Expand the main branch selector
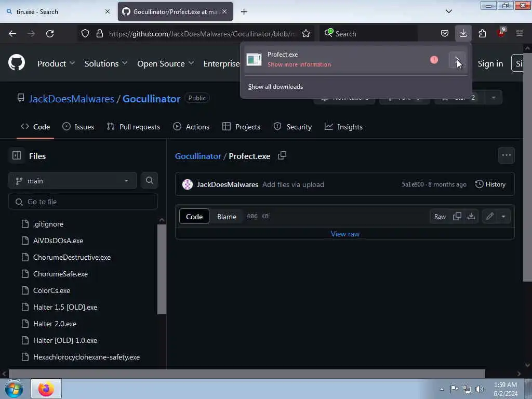The image size is (532, 399). [73, 181]
